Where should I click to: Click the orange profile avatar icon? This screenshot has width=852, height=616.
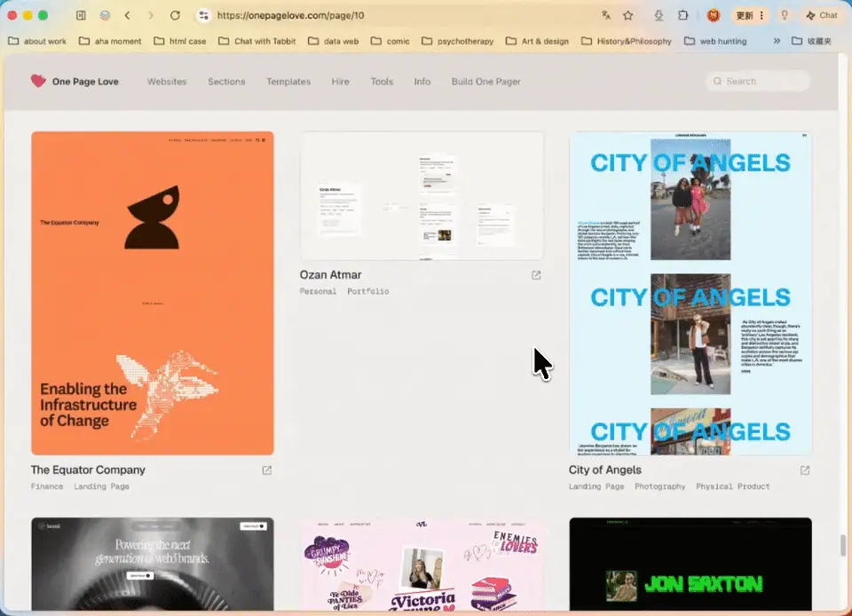point(714,15)
